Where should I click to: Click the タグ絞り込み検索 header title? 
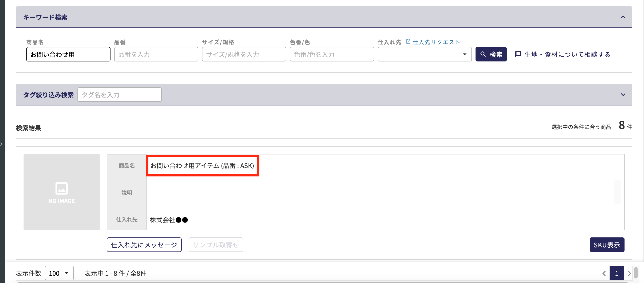pos(48,95)
